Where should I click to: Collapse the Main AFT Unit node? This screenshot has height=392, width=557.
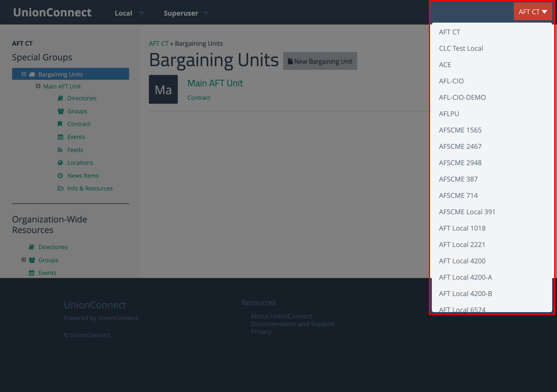click(x=38, y=86)
